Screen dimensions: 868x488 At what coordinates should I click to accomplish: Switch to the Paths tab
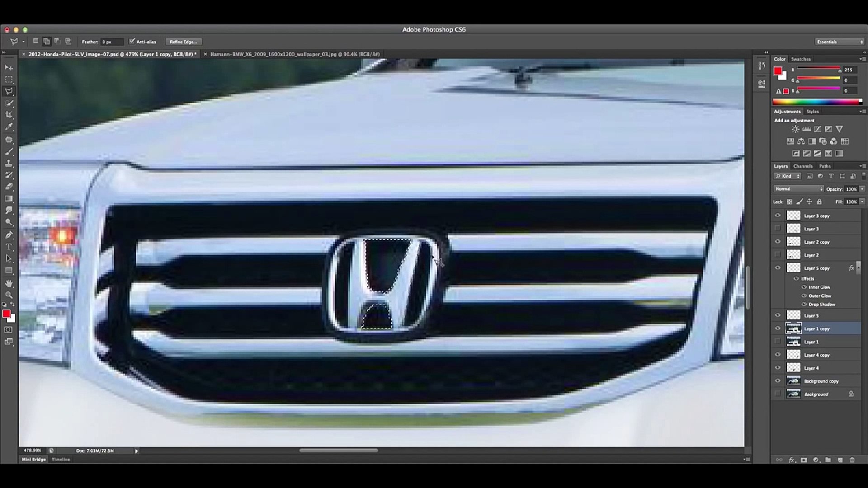point(825,166)
